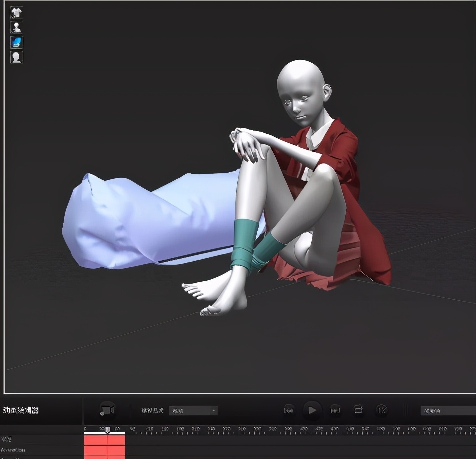Viewport: 476px width, 459px height.
Task: Select the Animation track label
Action: coord(13,450)
